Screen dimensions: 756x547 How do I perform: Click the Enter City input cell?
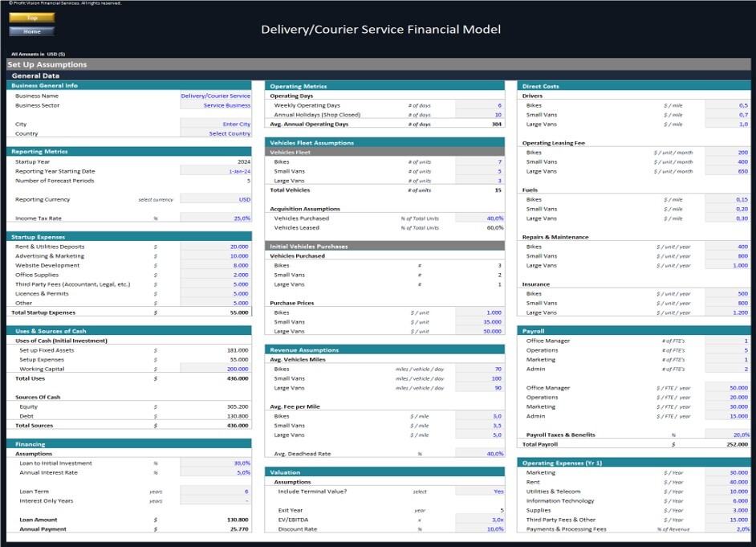click(216, 124)
